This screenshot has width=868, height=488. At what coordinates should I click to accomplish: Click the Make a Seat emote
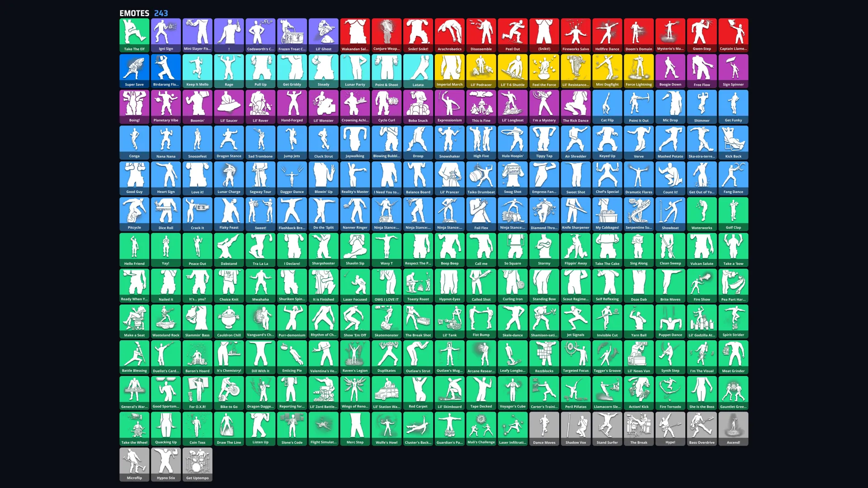pos(134,321)
